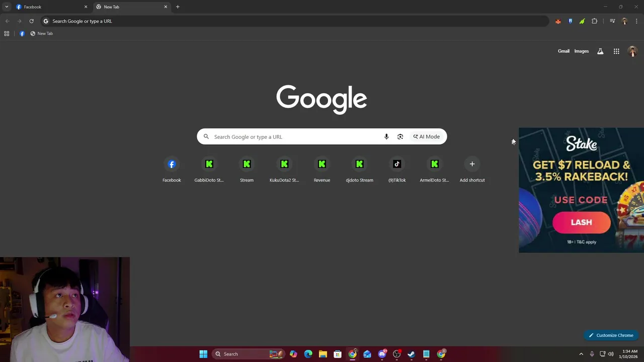The width and height of the screenshot is (644, 362).
Task: Open Notepad from the taskbar
Action: pos(426,354)
